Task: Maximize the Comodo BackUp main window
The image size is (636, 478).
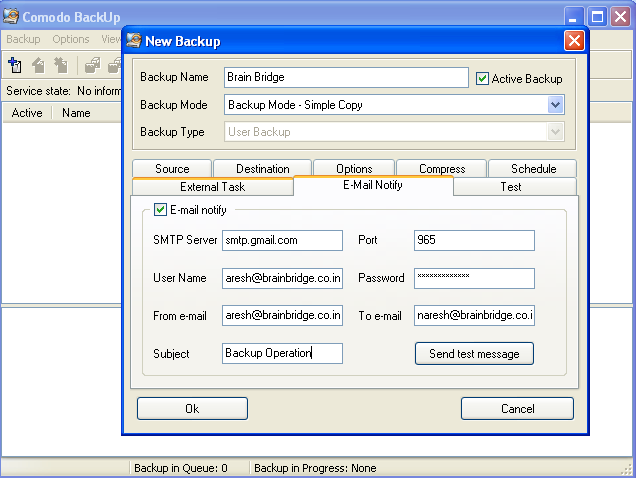Action: (597, 17)
